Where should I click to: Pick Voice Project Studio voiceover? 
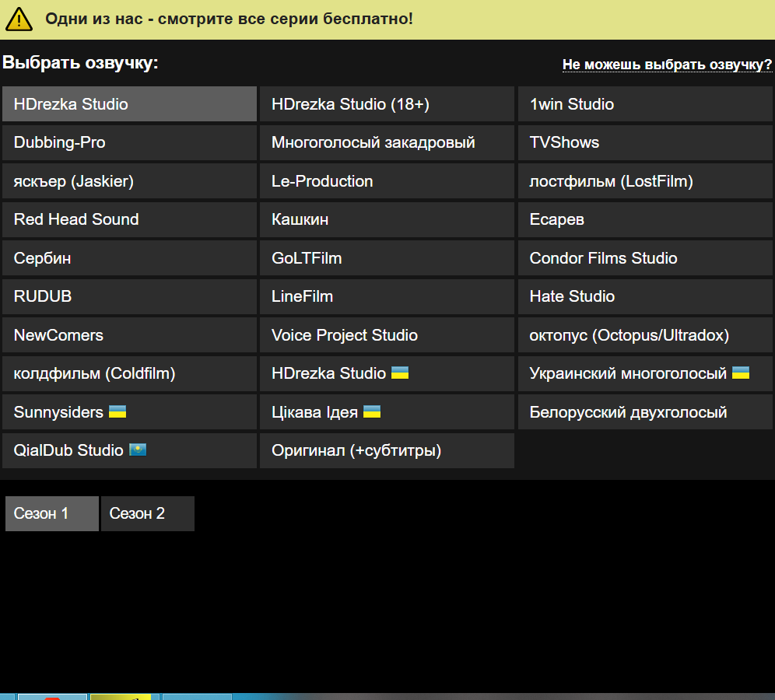click(x=387, y=335)
